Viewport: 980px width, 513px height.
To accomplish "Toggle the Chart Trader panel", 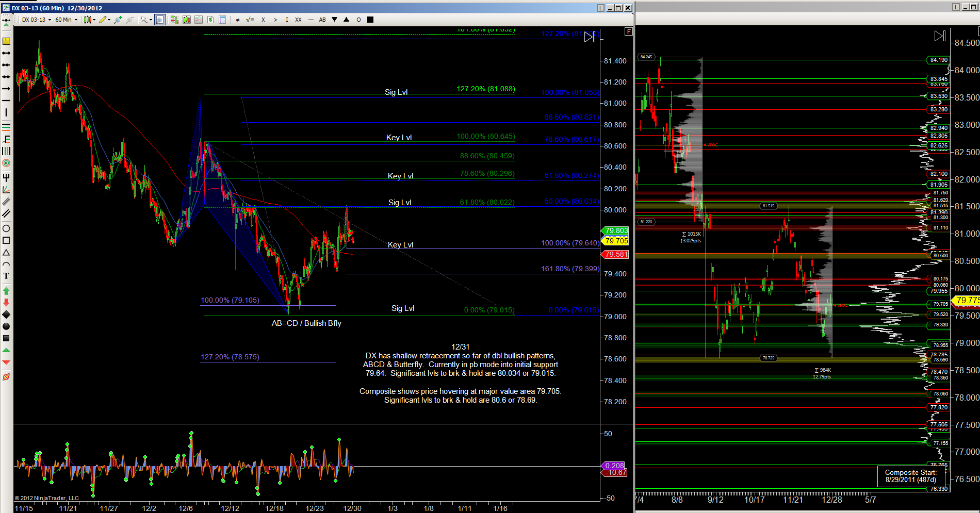I will (174, 20).
